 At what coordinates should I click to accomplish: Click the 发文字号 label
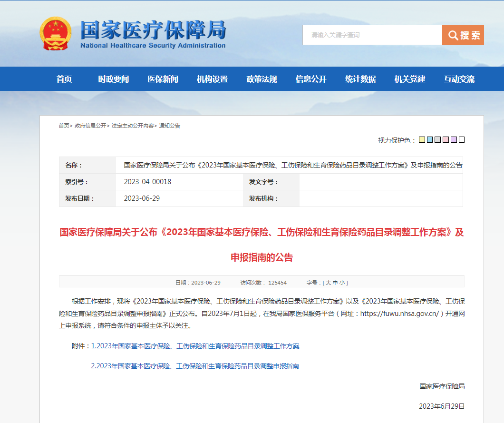(263, 182)
